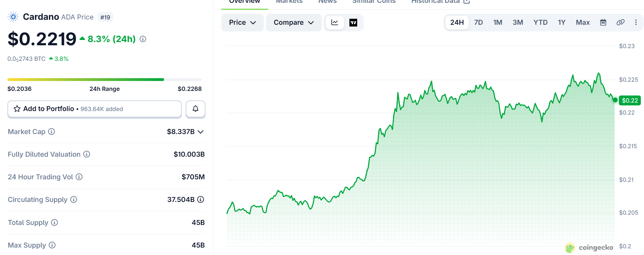Select the 24H time range
644x255 pixels.
[457, 22]
